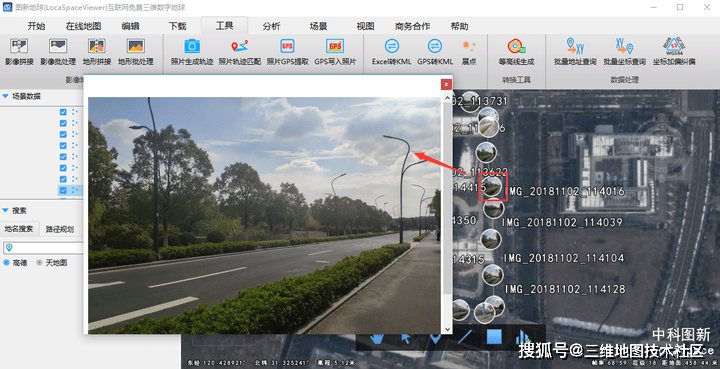This screenshot has height=369, width=720.
Task: Click the 等高线生成 contour icon
Action: 516,46
